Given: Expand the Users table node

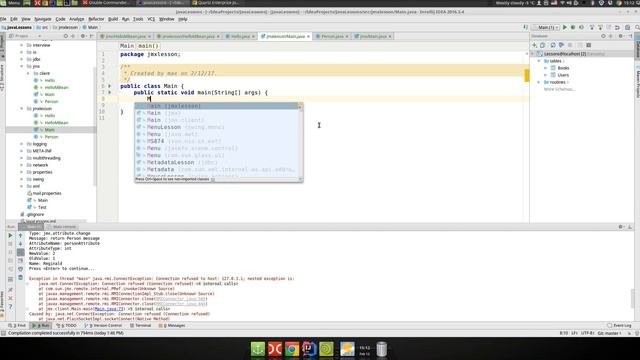Looking at the screenshot, I should [546, 75].
